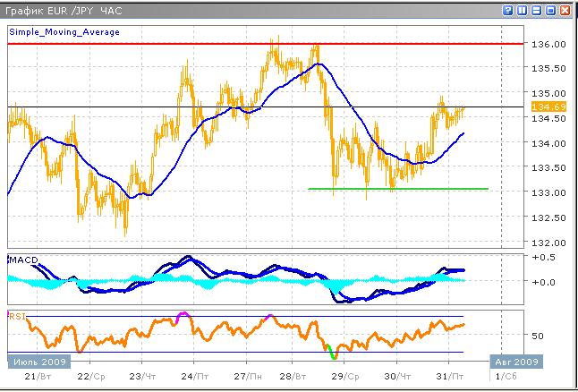This screenshot has width=578, height=392.
Task: Click the chart window title bar text
Action: point(54,10)
